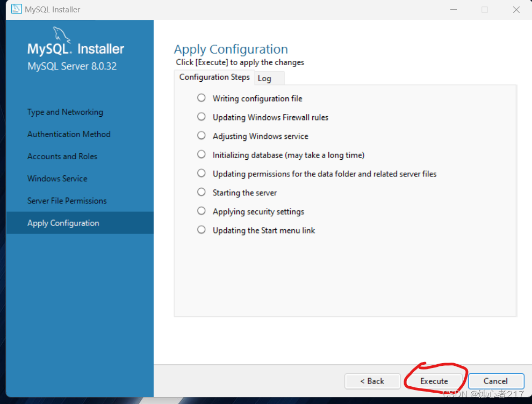Click 'Initializing database (may take a long time)' text

(x=289, y=155)
